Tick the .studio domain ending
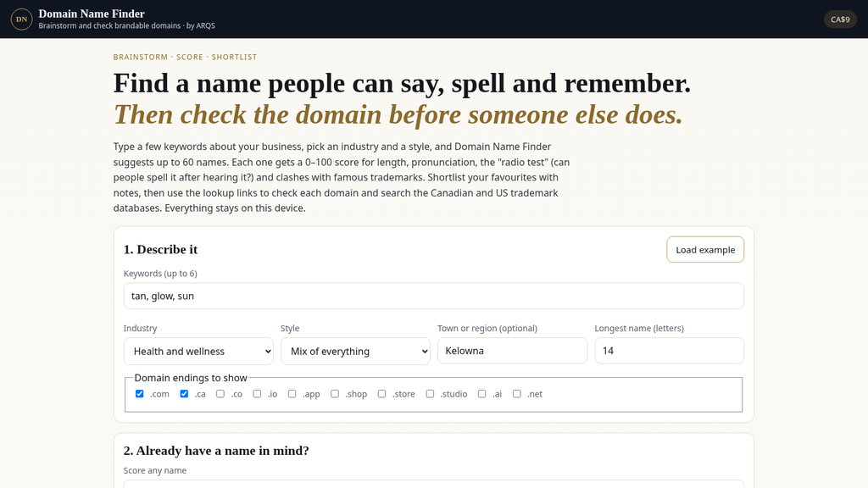The width and height of the screenshot is (868, 488). 430,394
